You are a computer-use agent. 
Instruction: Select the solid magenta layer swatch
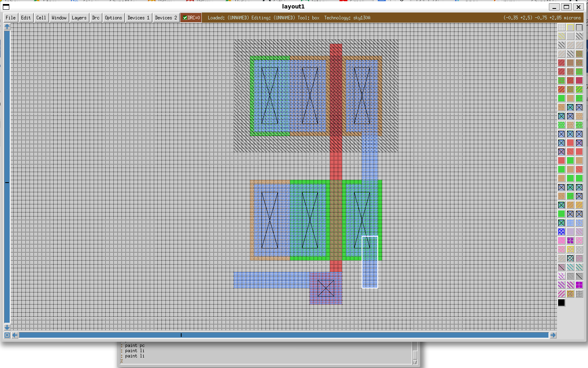(x=579, y=80)
